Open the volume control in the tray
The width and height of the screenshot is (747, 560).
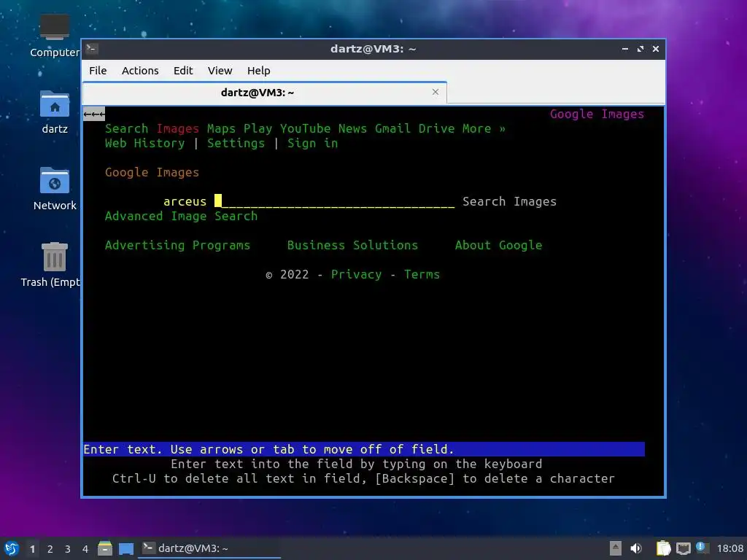(636, 548)
